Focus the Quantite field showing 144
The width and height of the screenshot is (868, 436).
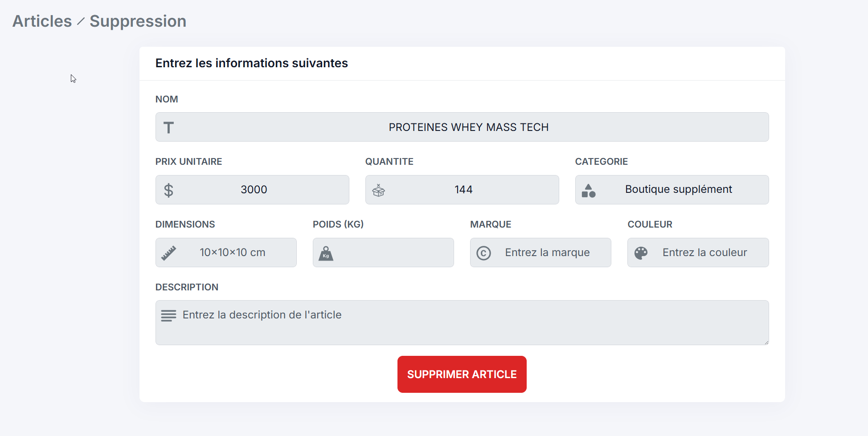tap(462, 190)
